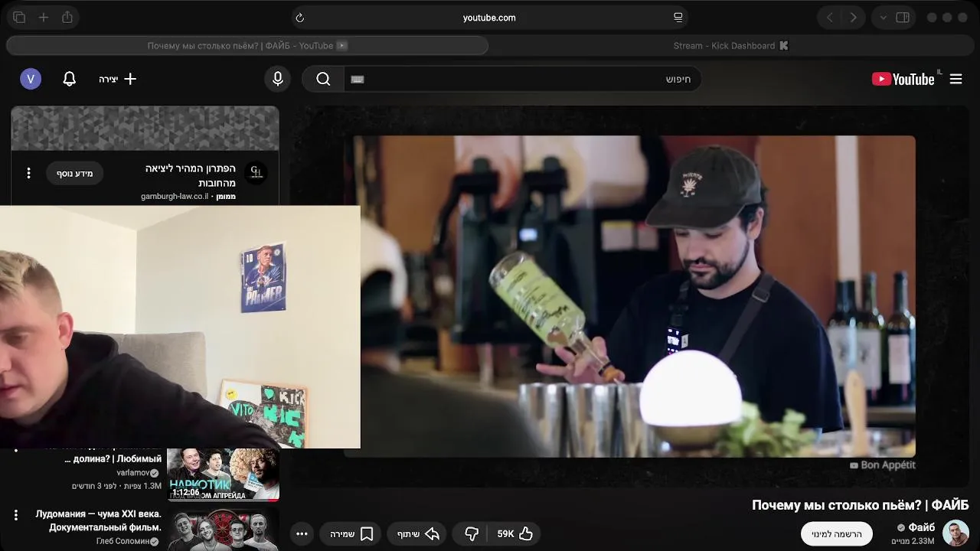Click the search magnifier button

[x=323, y=79]
